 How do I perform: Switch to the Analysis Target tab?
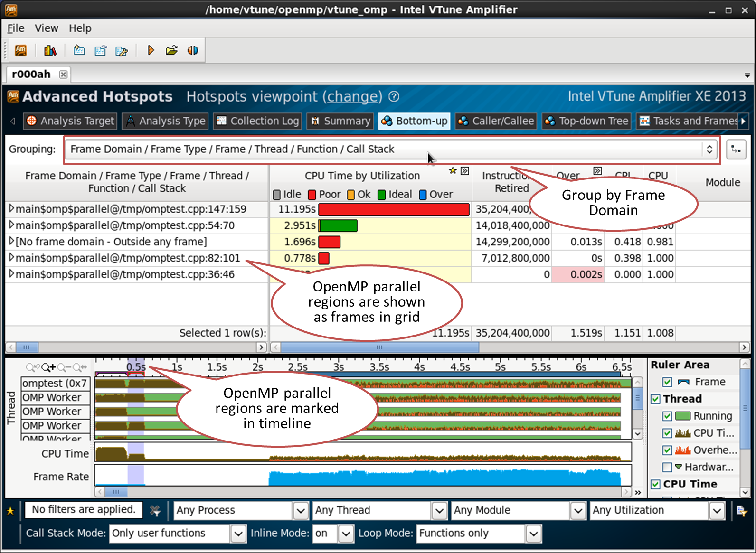click(x=70, y=121)
